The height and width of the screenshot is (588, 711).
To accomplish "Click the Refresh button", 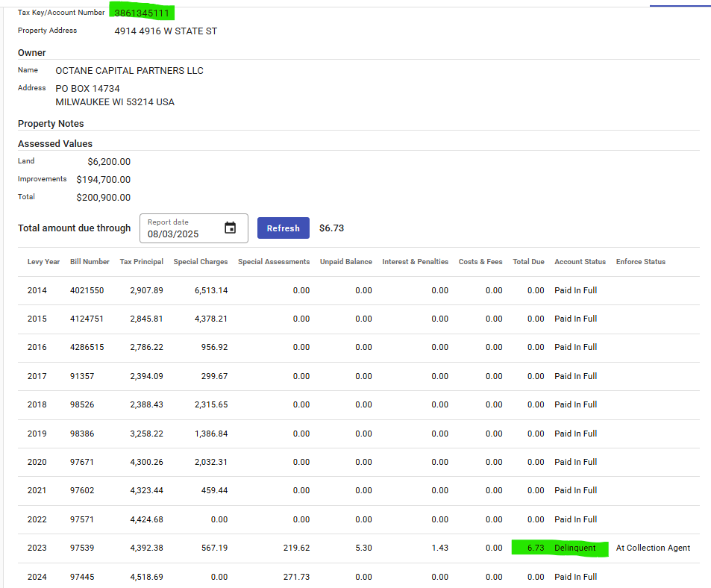I will (x=283, y=228).
